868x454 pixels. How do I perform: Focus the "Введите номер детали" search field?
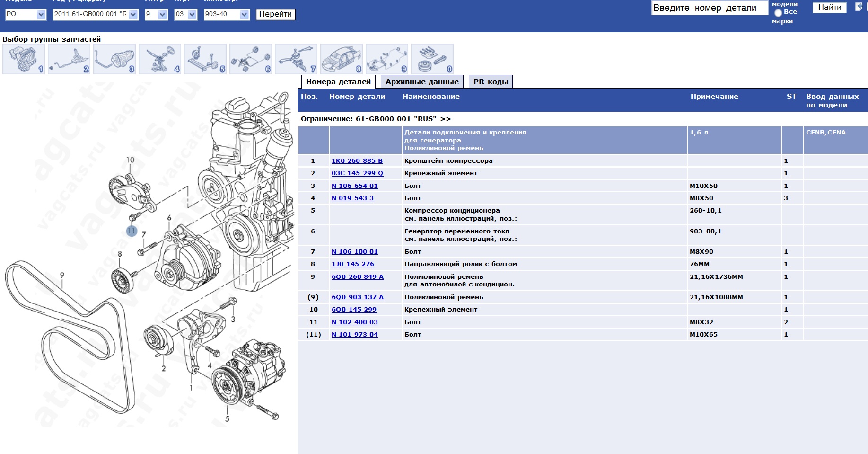click(710, 8)
